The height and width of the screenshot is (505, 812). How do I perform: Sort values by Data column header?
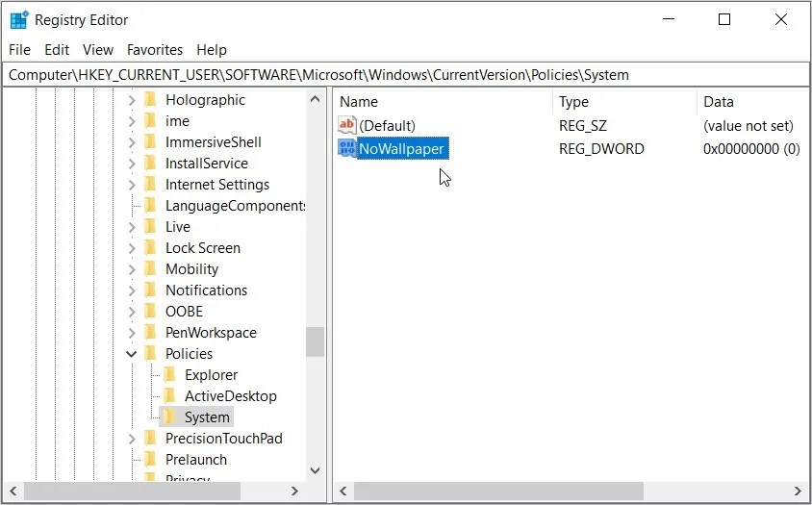[x=753, y=102]
